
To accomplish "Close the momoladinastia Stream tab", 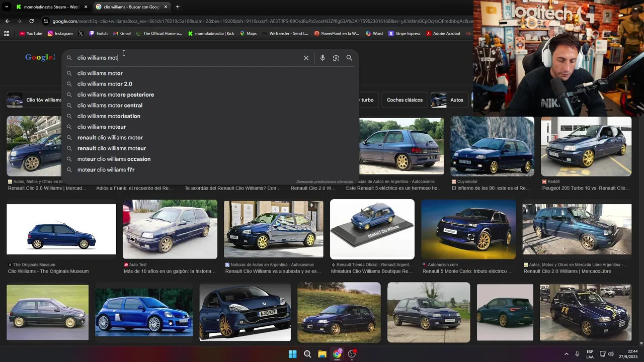I will 86,7.
